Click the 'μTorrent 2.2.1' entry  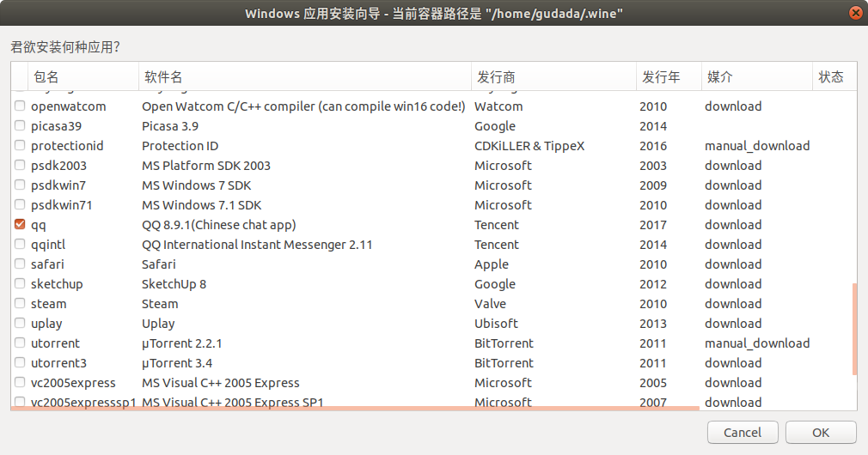[181, 343]
